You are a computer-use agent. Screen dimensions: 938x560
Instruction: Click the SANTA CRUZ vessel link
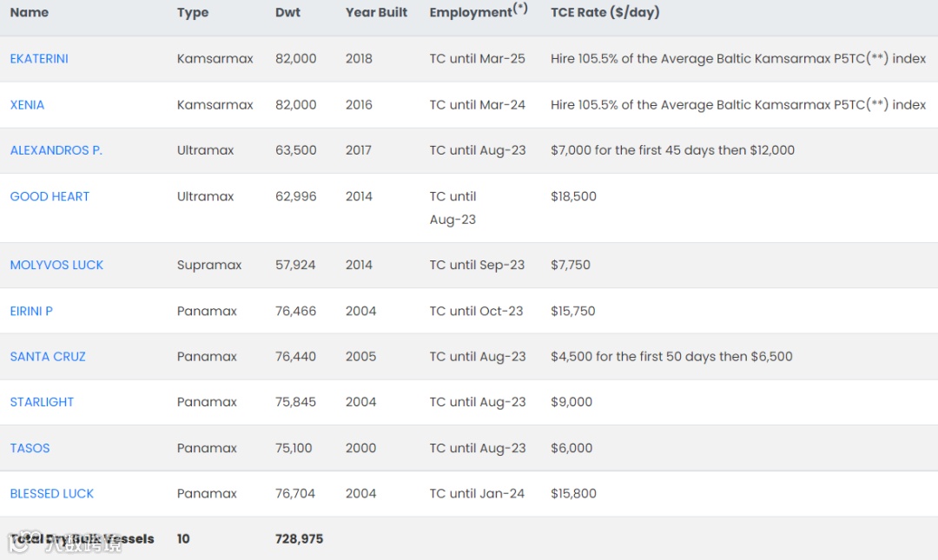48,357
